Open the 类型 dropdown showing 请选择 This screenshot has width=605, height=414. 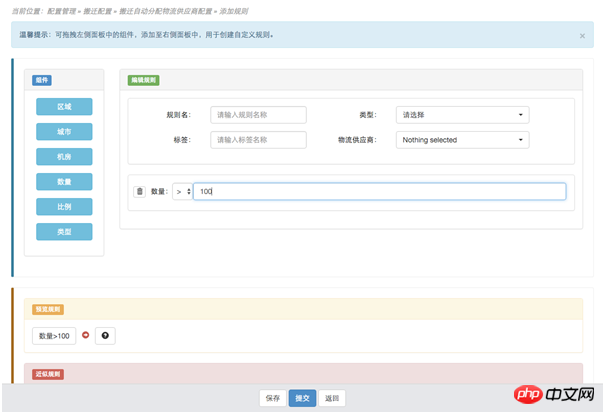462,115
